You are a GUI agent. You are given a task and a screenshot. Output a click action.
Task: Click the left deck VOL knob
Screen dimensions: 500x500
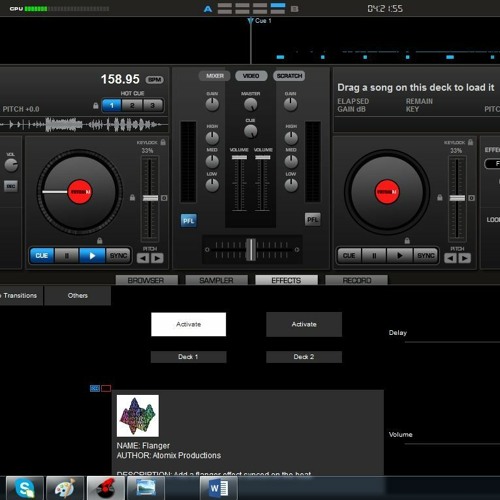(11, 165)
